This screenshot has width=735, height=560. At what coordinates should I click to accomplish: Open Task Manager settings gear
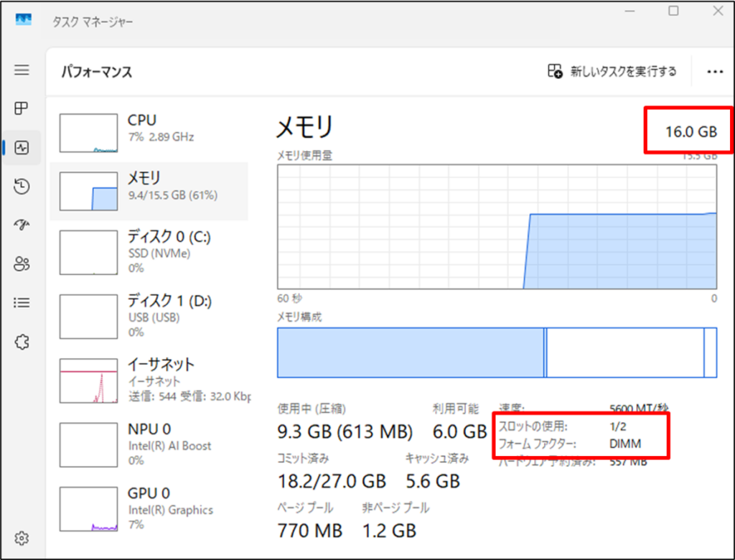(x=22, y=538)
